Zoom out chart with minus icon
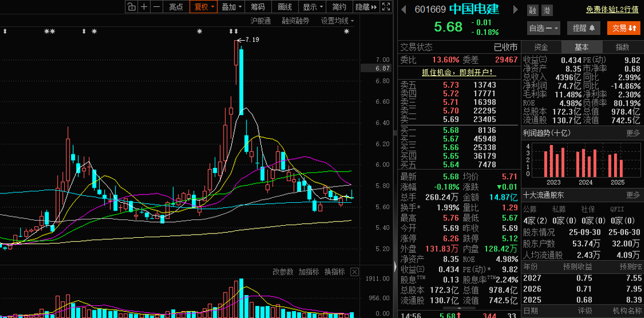644x318 pixels. (x=156, y=6)
